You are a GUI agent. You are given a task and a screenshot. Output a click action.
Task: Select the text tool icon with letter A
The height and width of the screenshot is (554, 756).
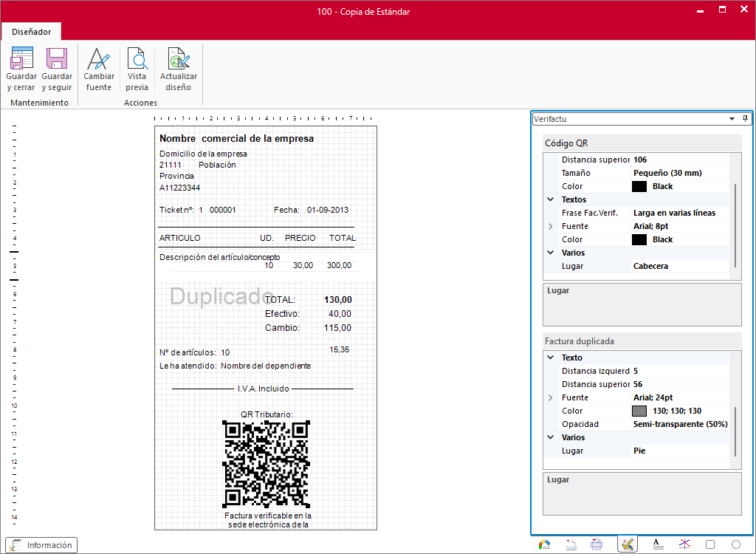pyautogui.click(x=658, y=545)
